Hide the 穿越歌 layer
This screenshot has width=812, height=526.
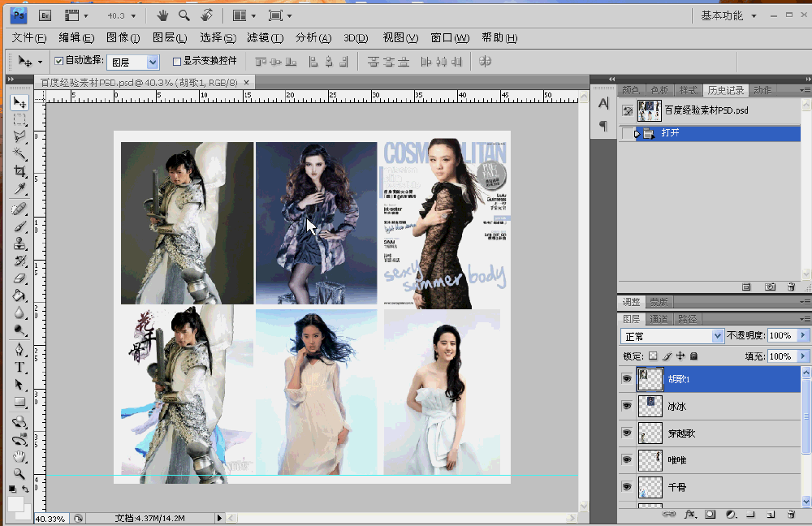point(627,433)
